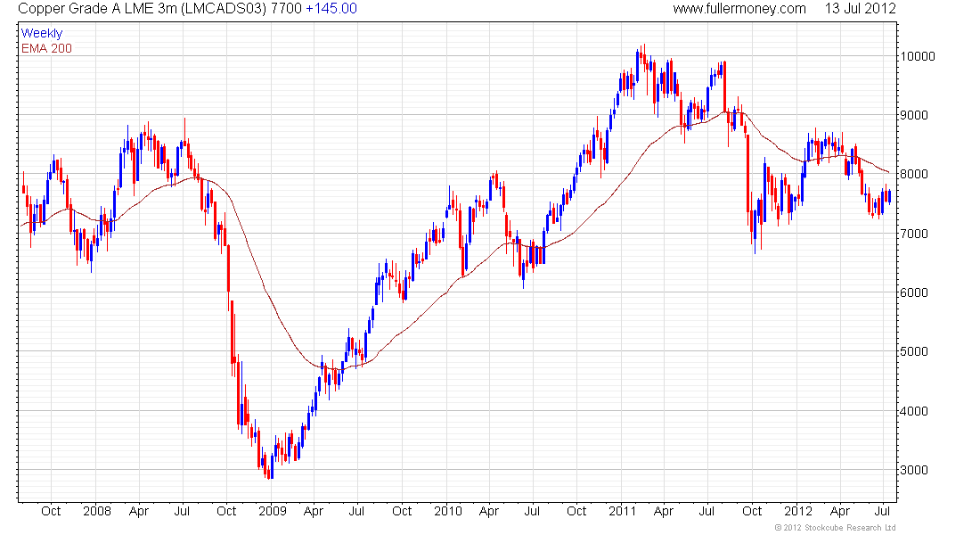
Task: Click the 9000 price axis label
Action: tap(914, 115)
